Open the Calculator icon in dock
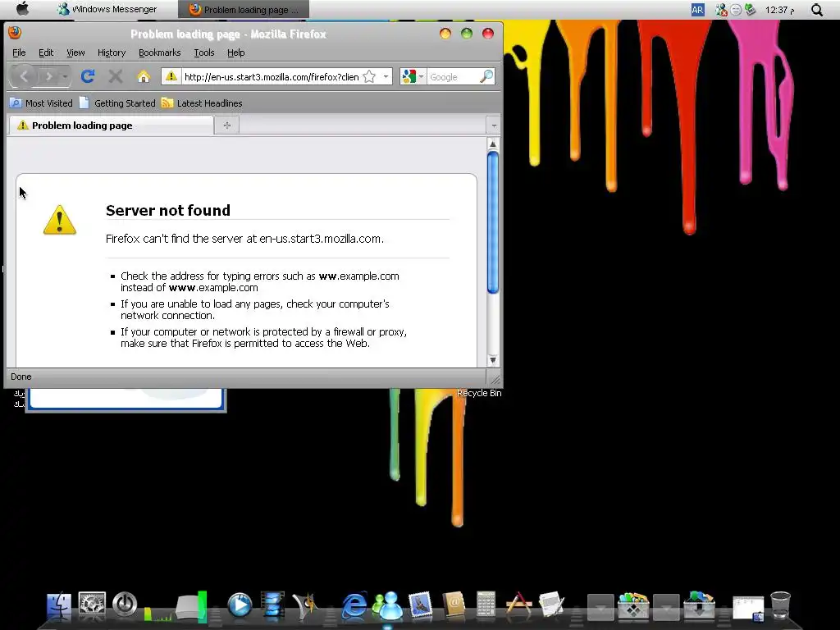This screenshot has width=840, height=630. coord(486,605)
